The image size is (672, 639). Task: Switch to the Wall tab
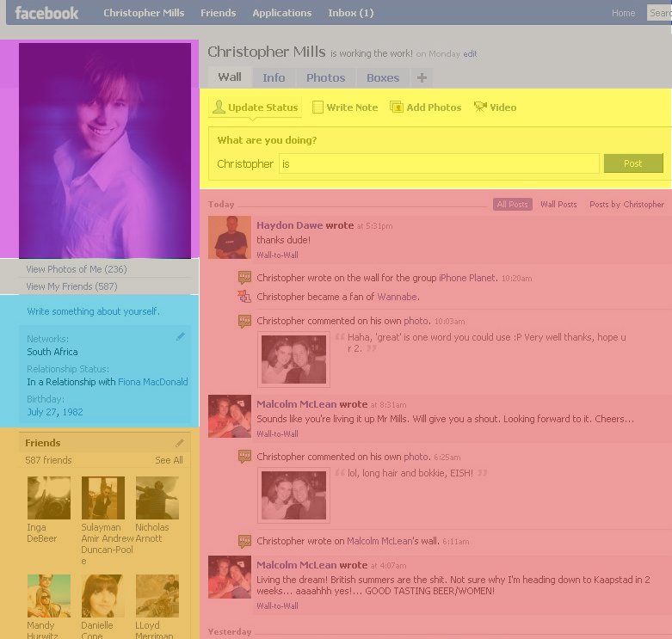(230, 77)
